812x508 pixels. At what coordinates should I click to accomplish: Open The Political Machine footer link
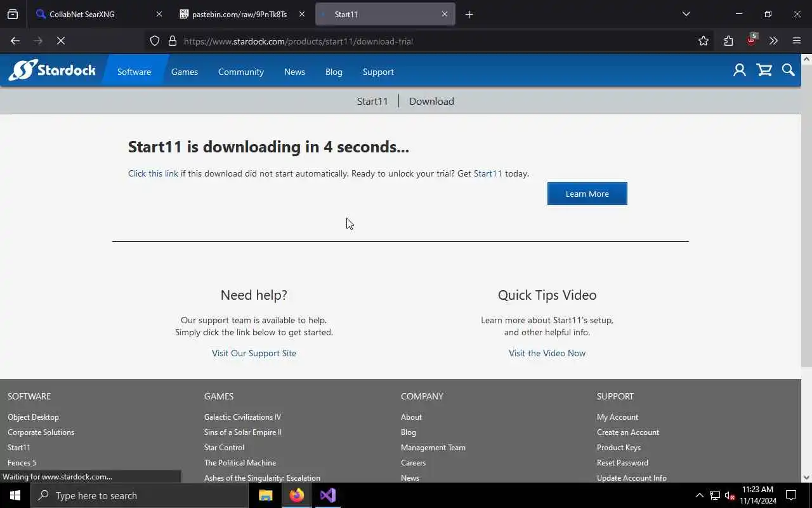pos(240,463)
